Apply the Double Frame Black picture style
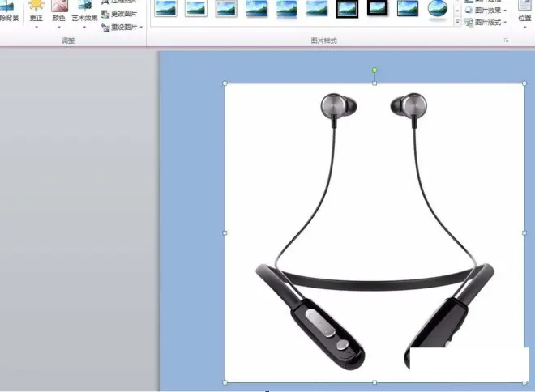Image resolution: width=535 pixels, height=392 pixels. click(347, 9)
